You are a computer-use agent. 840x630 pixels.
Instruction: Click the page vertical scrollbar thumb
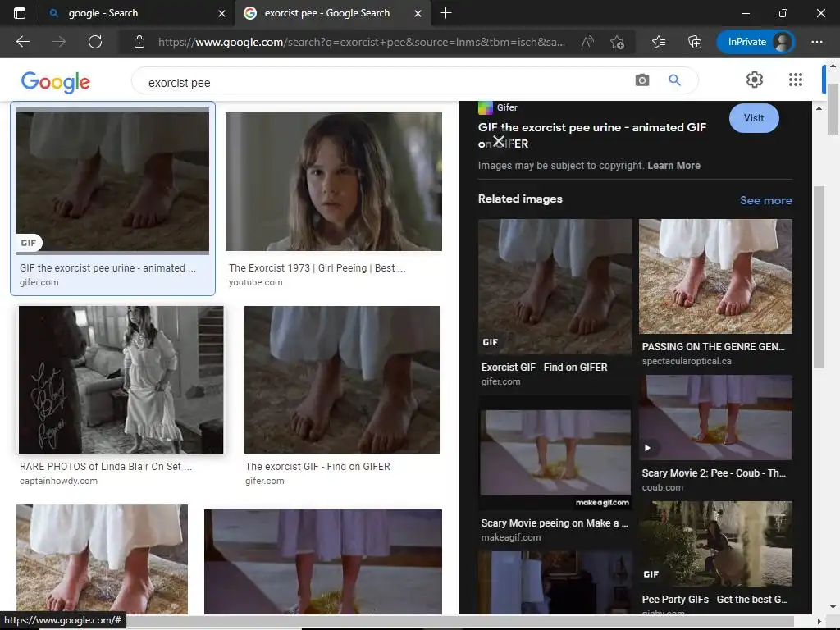(x=833, y=109)
